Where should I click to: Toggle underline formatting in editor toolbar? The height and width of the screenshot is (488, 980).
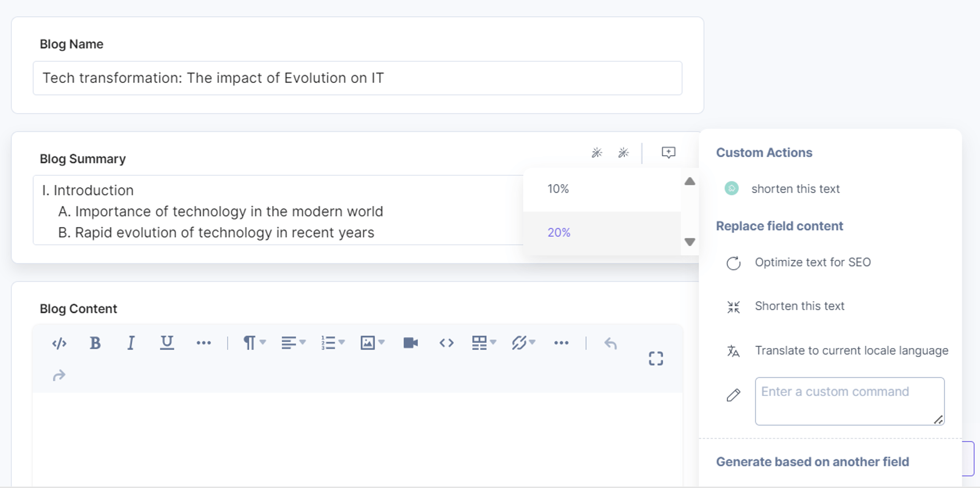(167, 343)
